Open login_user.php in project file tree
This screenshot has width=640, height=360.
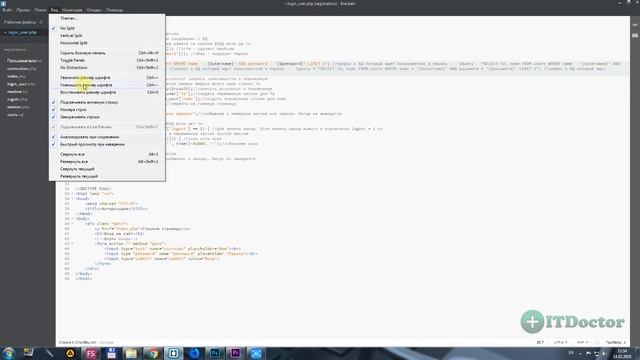tap(21, 84)
